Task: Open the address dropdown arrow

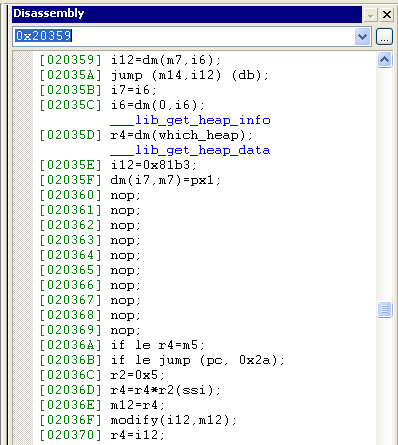Action: click(362, 36)
